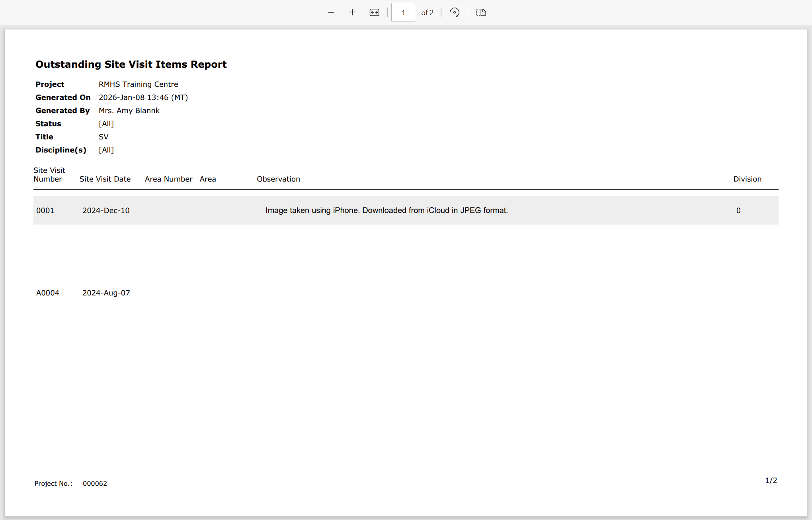The image size is (812, 520).
Task: Select the date 2024-Dec-10
Action: 106,210
